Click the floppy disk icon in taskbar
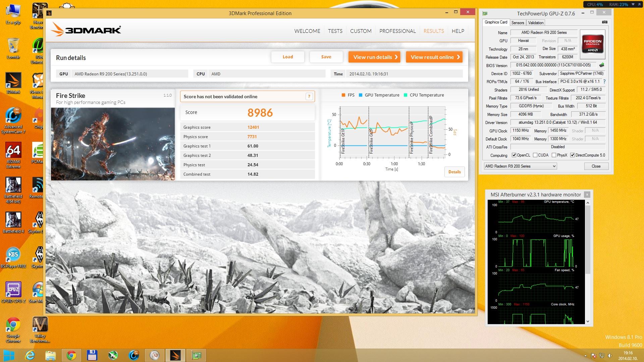Image resolution: width=644 pixels, height=362 pixels. (92, 355)
